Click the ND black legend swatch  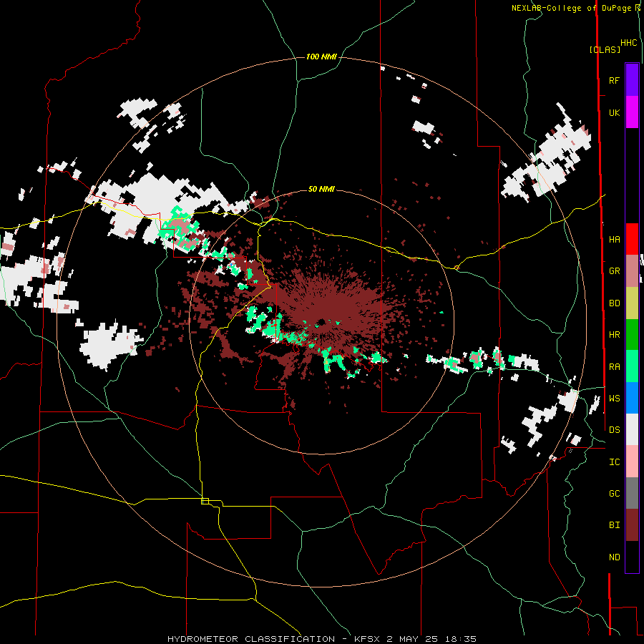click(x=632, y=557)
